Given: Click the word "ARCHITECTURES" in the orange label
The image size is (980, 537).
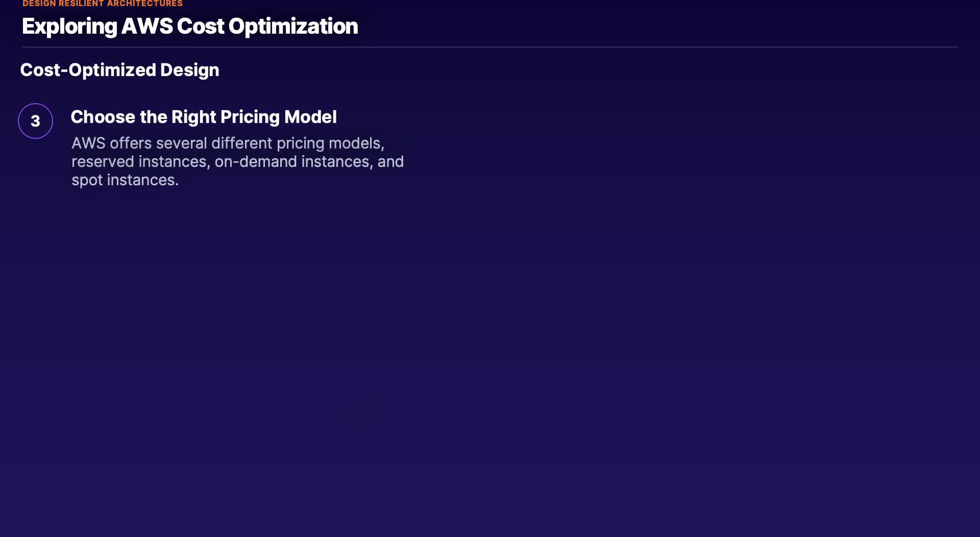Looking at the screenshot, I should tap(144, 4).
